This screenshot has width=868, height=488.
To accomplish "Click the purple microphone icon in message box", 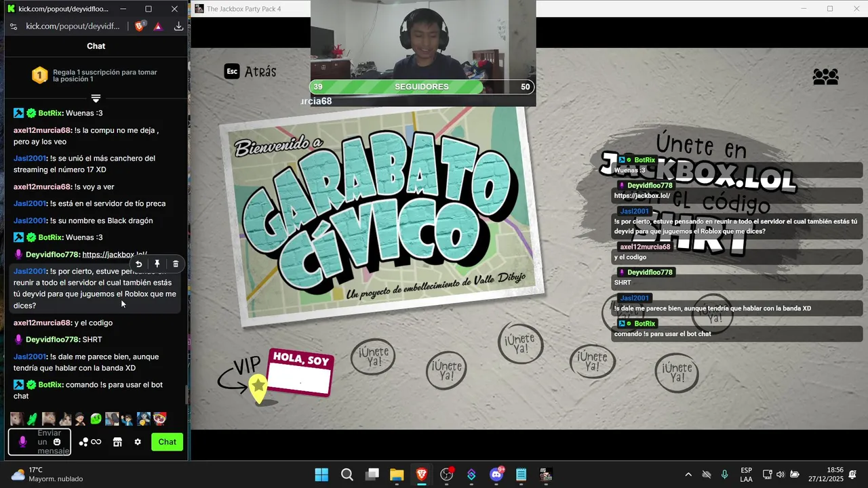I will click(x=22, y=442).
